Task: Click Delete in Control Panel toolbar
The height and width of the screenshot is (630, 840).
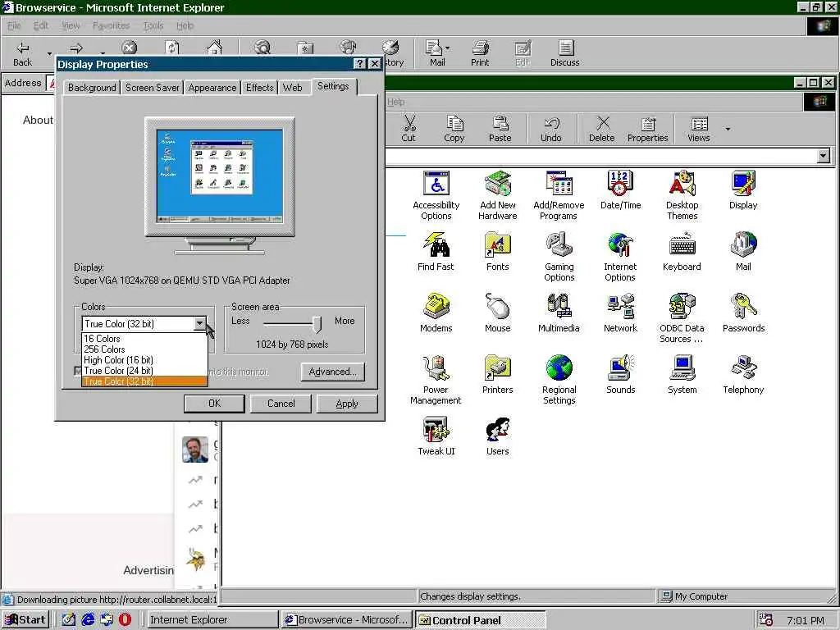Action: tap(602, 129)
